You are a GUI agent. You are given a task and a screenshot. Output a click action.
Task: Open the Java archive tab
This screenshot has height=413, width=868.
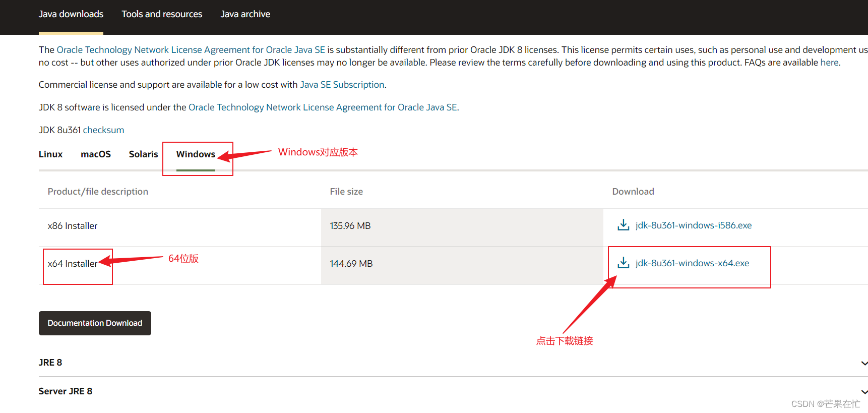click(245, 14)
